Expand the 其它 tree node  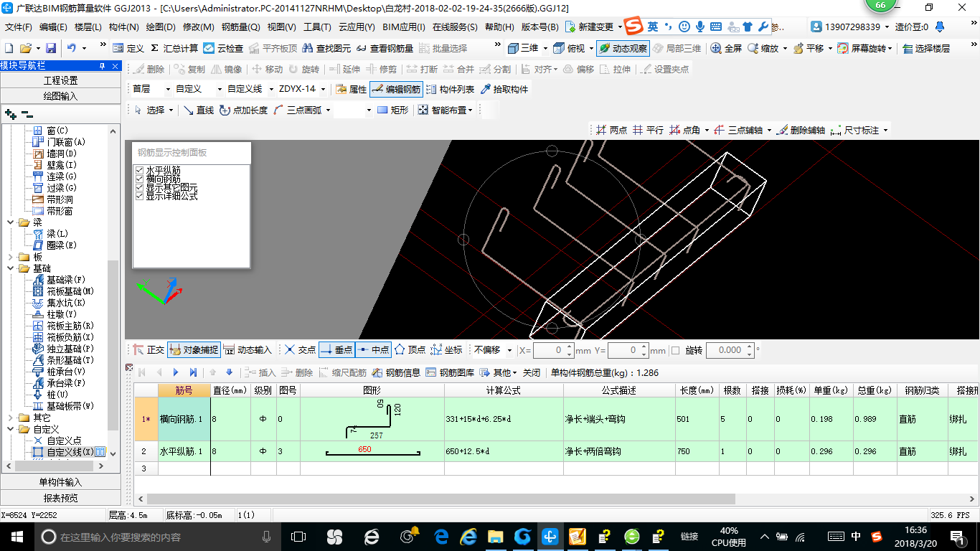(x=9, y=418)
